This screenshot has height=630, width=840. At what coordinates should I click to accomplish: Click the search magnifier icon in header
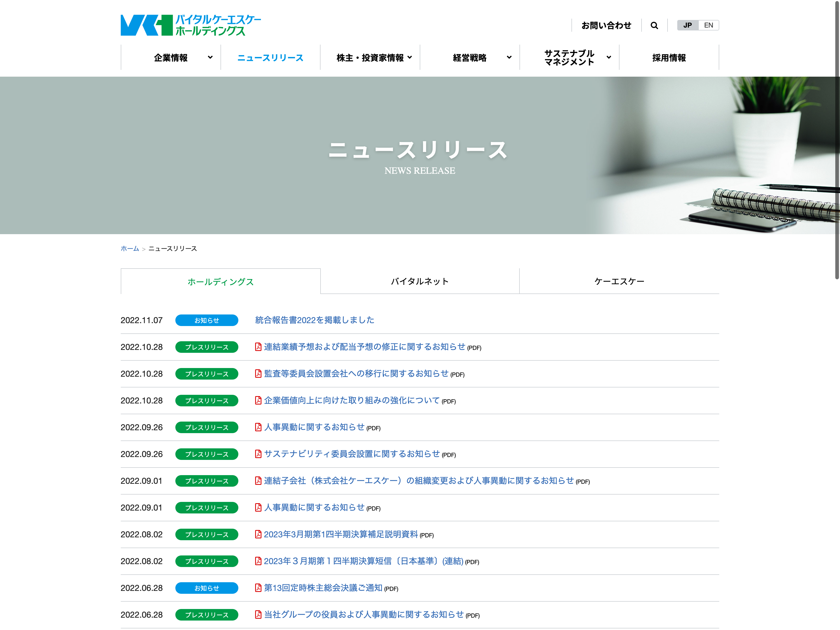tap(654, 25)
